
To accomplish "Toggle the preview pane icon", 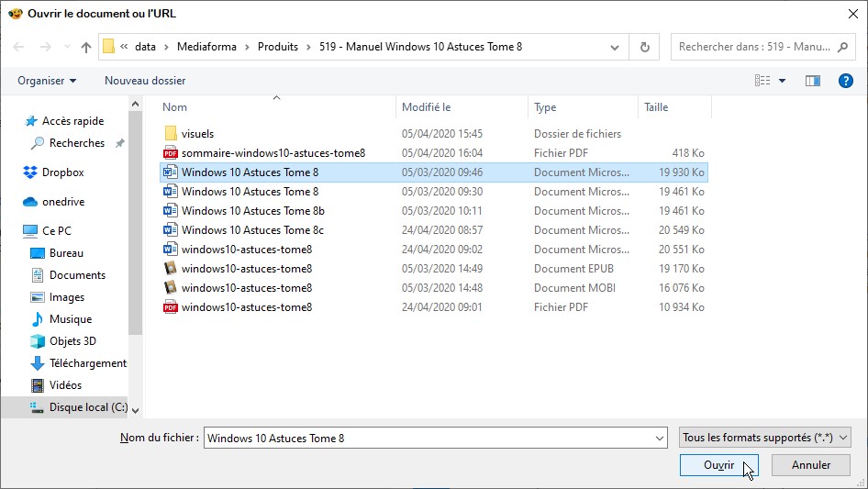I will [x=812, y=81].
